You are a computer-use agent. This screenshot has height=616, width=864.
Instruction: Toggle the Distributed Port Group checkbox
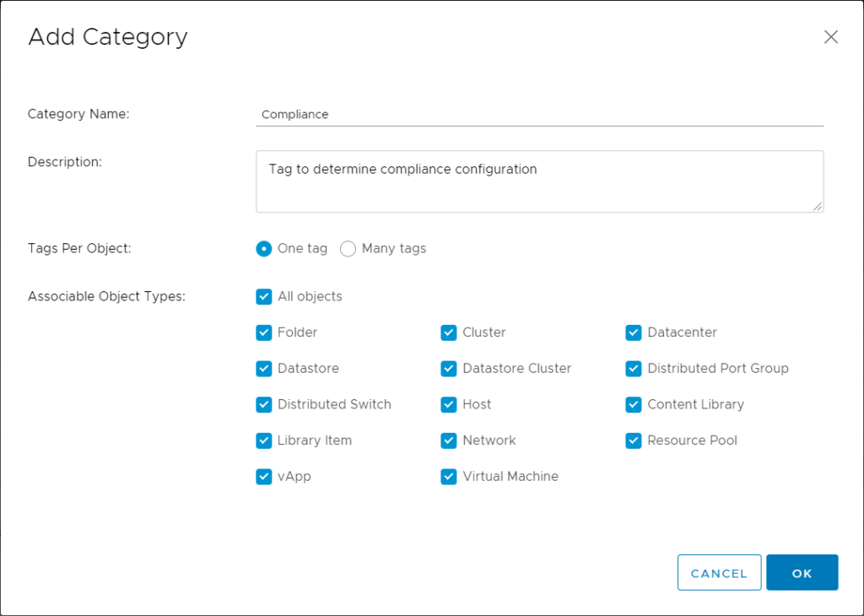[634, 369]
